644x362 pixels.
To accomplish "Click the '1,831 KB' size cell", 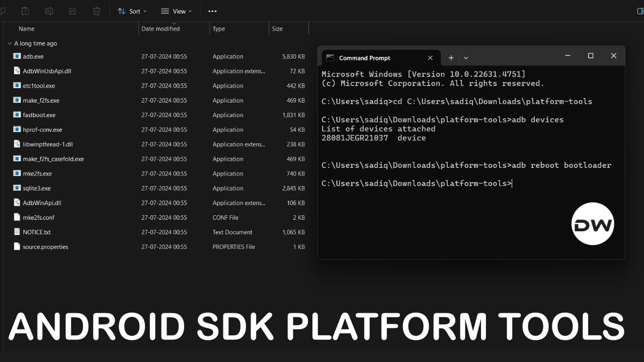I will click(x=293, y=115).
